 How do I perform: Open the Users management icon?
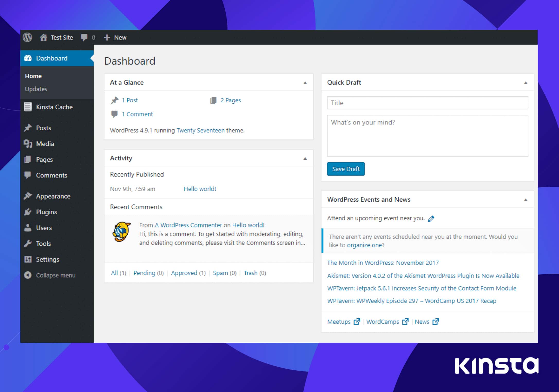click(x=29, y=228)
